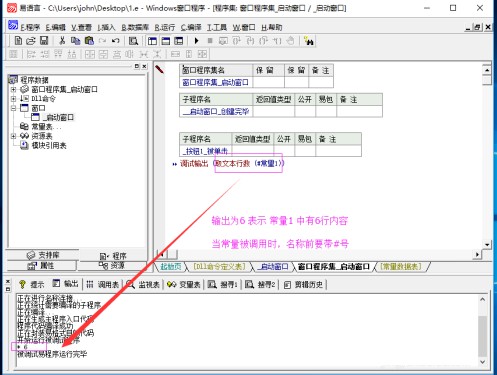Expand the Dll命令 tree node
The image size is (497, 375).
[13, 99]
